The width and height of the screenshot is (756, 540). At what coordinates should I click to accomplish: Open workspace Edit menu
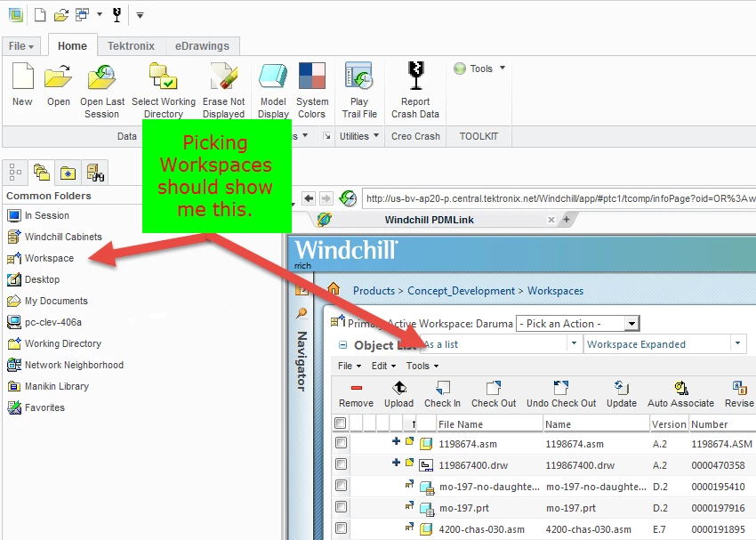click(383, 366)
